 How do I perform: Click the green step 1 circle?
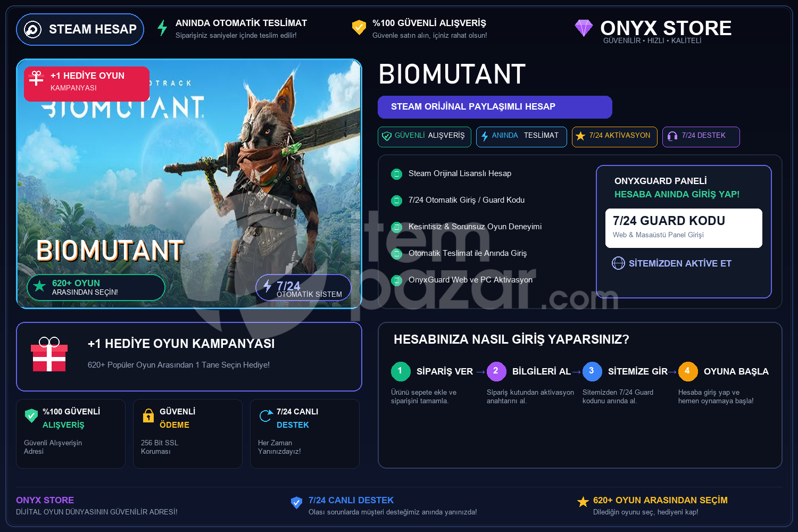(401, 371)
